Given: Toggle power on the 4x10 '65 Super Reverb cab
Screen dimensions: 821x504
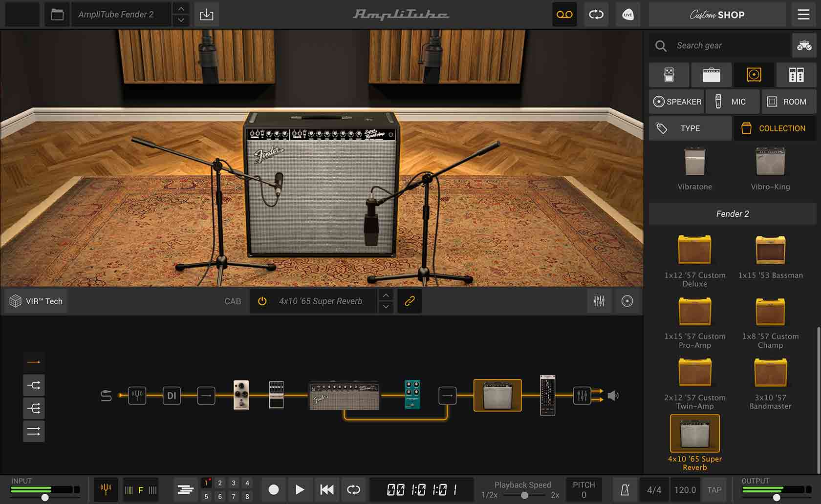Looking at the screenshot, I should [262, 301].
